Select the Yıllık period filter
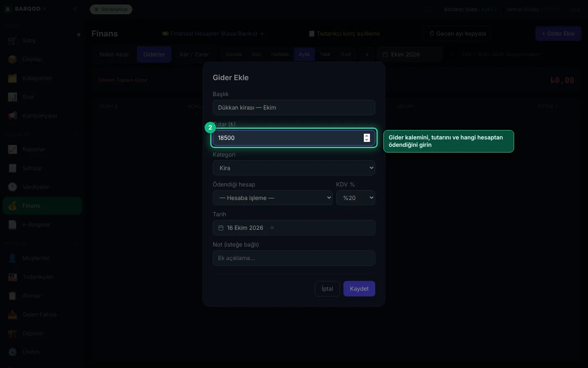 tap(325, 54)
